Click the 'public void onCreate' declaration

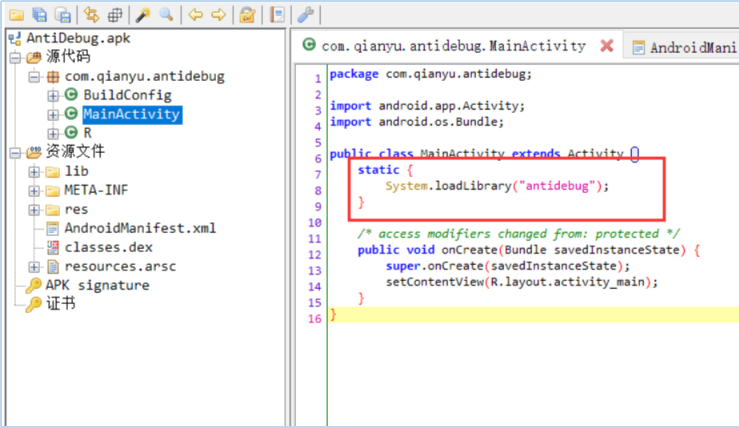click(x=529, y=250)
